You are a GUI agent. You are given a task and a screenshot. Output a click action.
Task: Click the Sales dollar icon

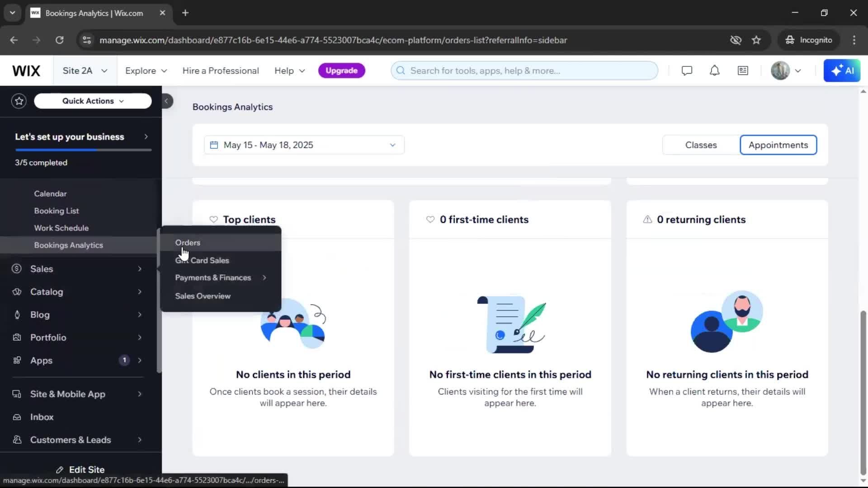[x=17, y=269]
